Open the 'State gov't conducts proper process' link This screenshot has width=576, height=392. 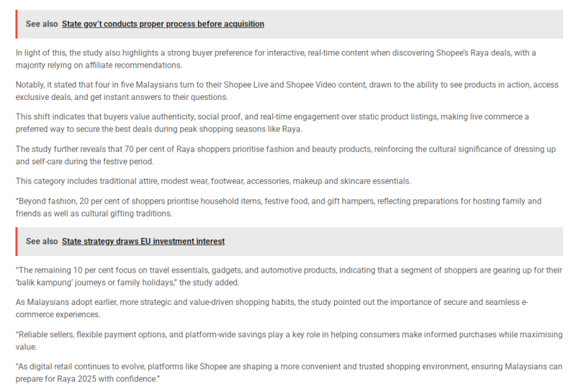point(163,24)
